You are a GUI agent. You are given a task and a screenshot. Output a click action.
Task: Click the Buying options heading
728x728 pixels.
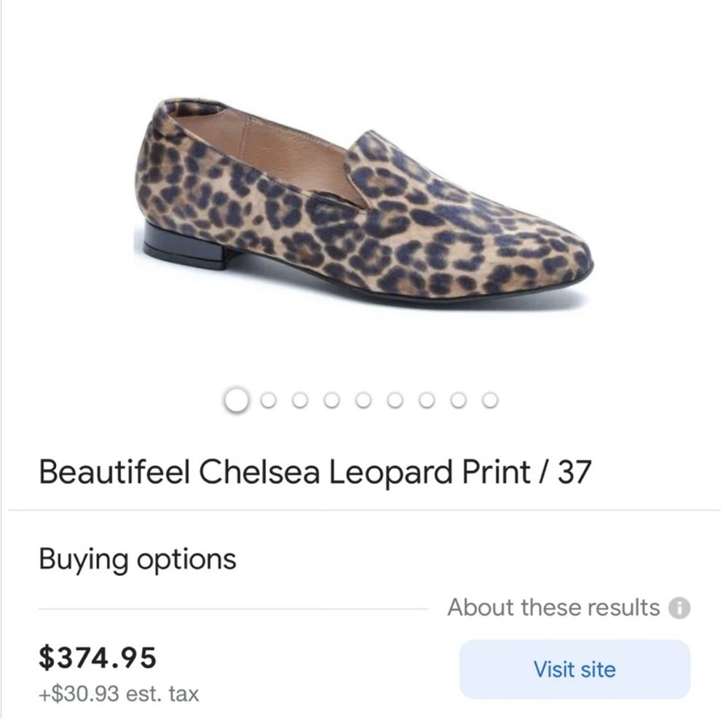tap(136, 559)
